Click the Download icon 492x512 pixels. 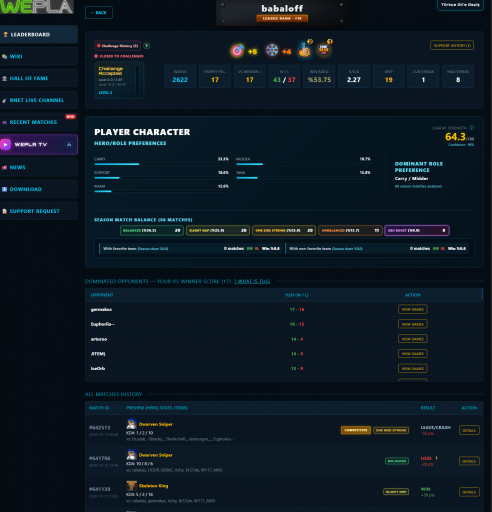[4, 189]
